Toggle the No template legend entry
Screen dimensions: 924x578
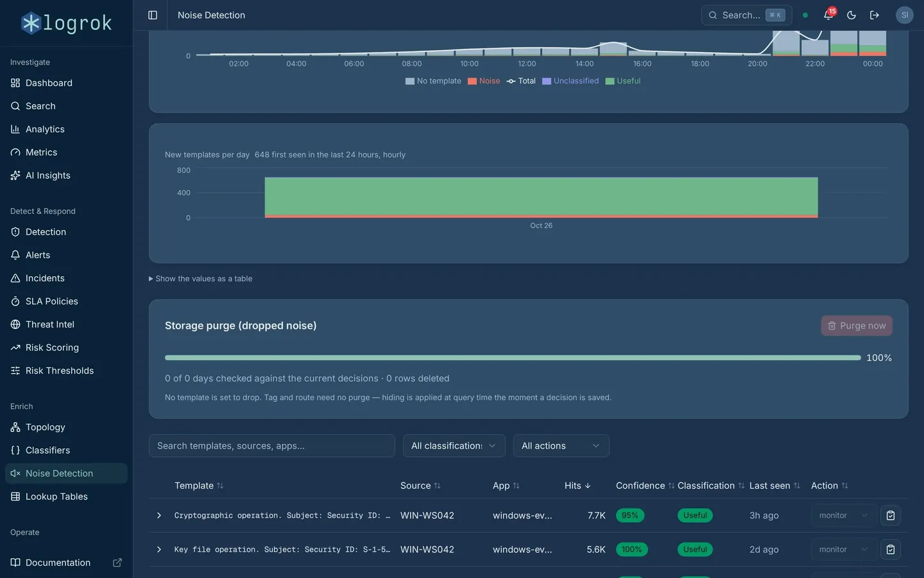coord(433,81)
